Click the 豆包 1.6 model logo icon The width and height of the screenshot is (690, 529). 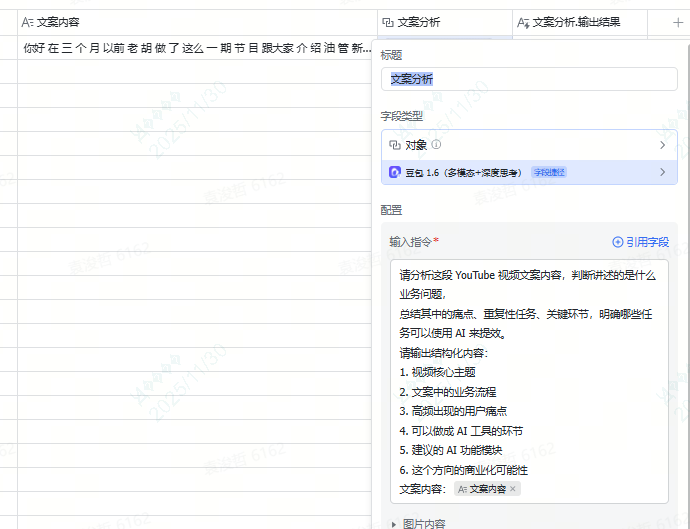(395, 172)
